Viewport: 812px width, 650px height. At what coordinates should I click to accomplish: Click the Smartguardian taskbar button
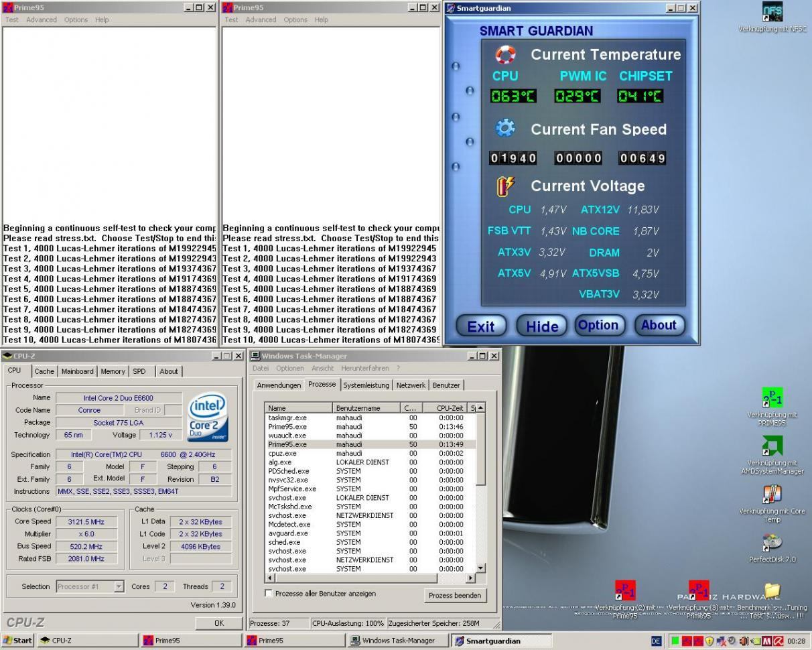(501, 641)
